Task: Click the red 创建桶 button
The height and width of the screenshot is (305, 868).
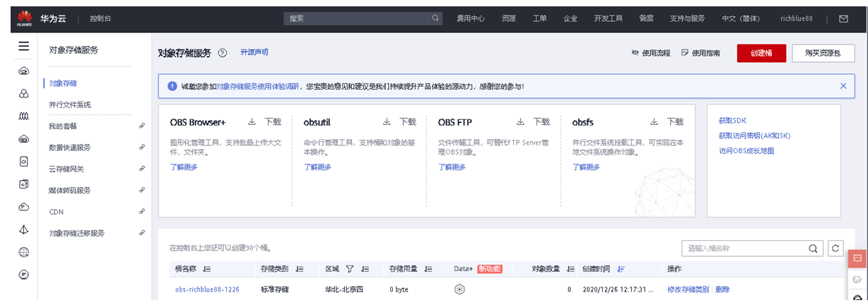Action: click(761, 53)
